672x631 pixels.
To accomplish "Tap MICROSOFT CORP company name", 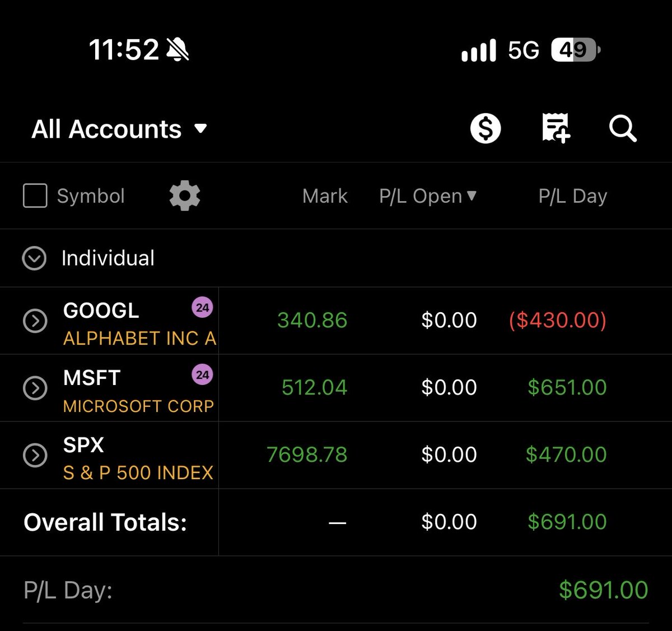I will [138, 406].
